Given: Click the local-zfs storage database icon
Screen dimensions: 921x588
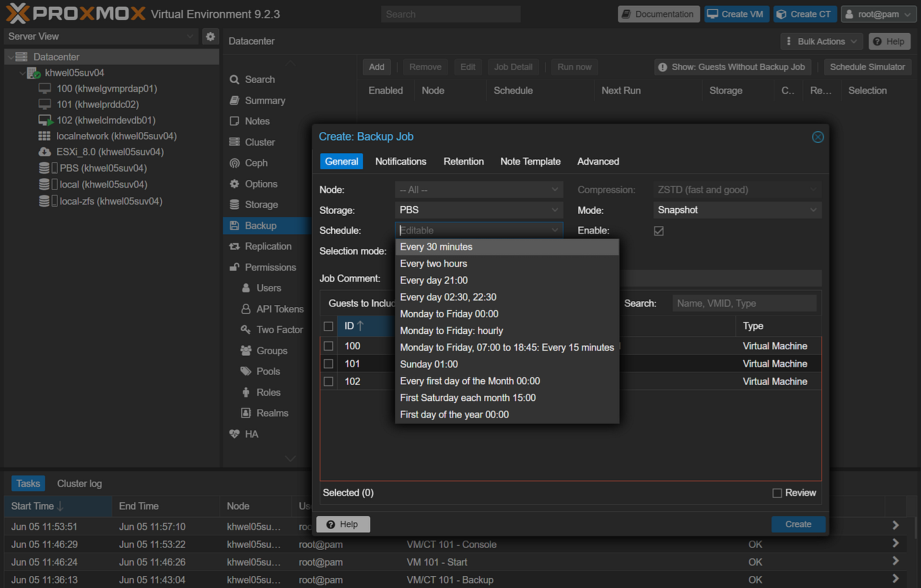Looking at the screenshot, I should click(x=44, y=201).
